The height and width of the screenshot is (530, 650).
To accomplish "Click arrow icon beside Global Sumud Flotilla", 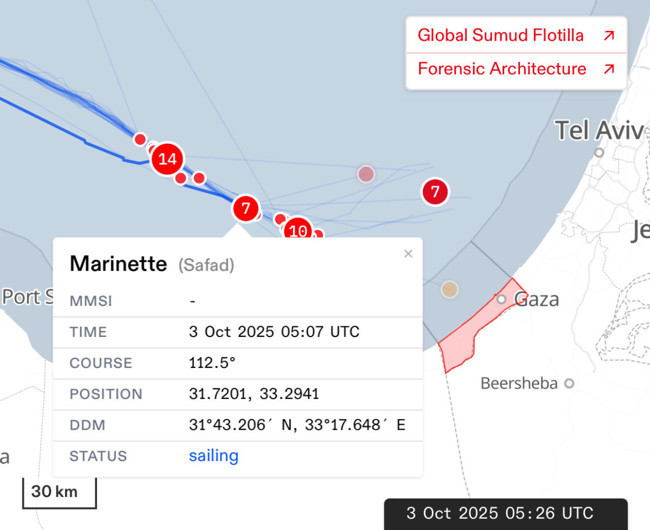I will [608, 36].
